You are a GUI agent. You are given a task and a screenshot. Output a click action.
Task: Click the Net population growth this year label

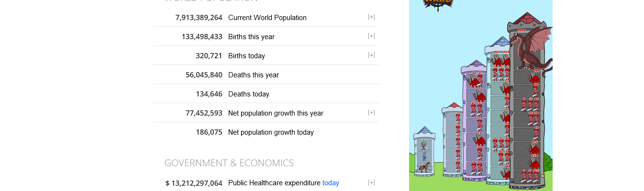point(276,113)
